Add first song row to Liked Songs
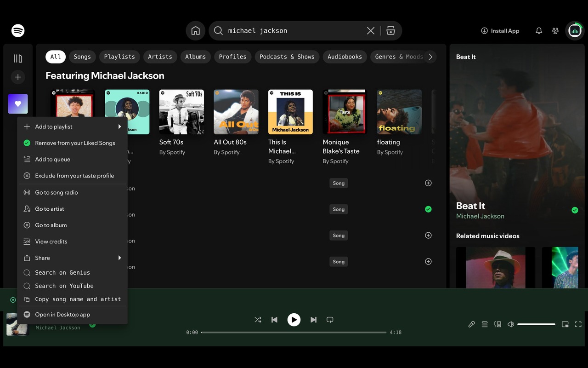Viewport: 588px width, 368px height. point(428,183)
